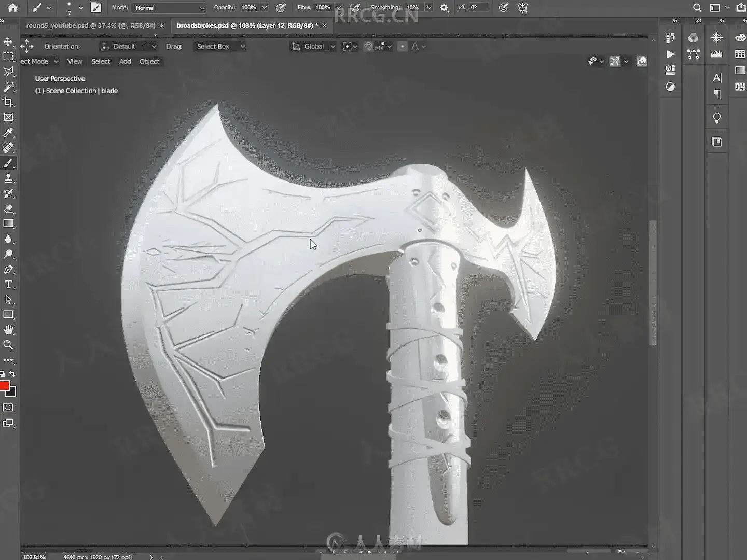The height and width of the screenshot is (560, 747).
Task: Expand the Opacity slider dropdown
Action: click(265, 8)
